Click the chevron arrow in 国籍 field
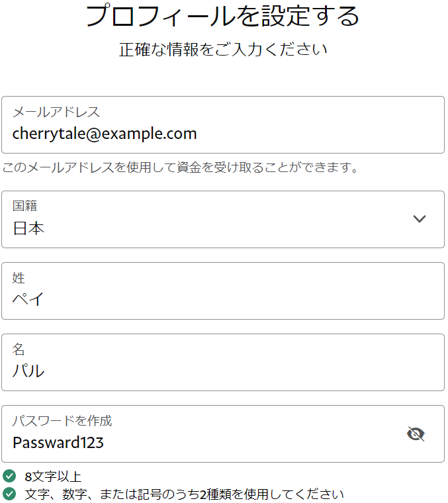This screenshot has height=503, width=448. 419,219
